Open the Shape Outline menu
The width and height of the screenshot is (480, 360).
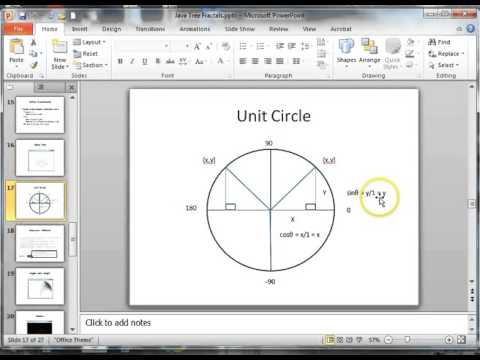(x=411, y=53)
